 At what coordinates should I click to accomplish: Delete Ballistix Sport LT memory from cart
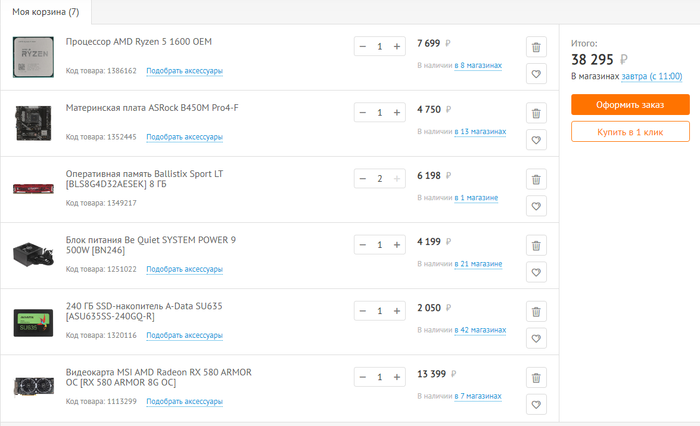pyautogui.click(x=536, y=179)
